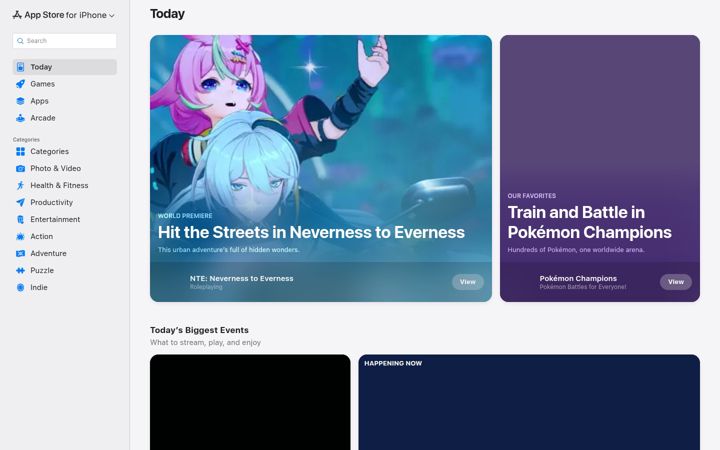This screenshot has height=450, width=720.
Task: Click the NTE: Neverness to Everness app name
Action: (242, 278)
